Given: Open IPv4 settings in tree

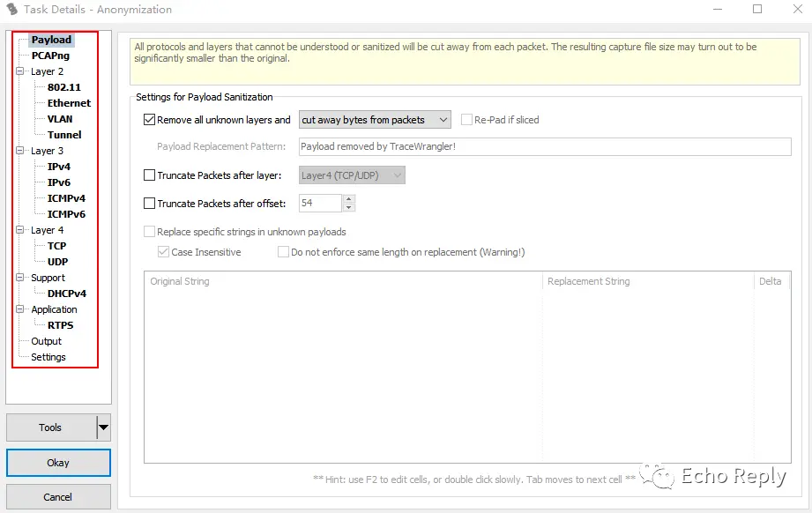Looking at the screenshot, I should (x=59, y=167).
